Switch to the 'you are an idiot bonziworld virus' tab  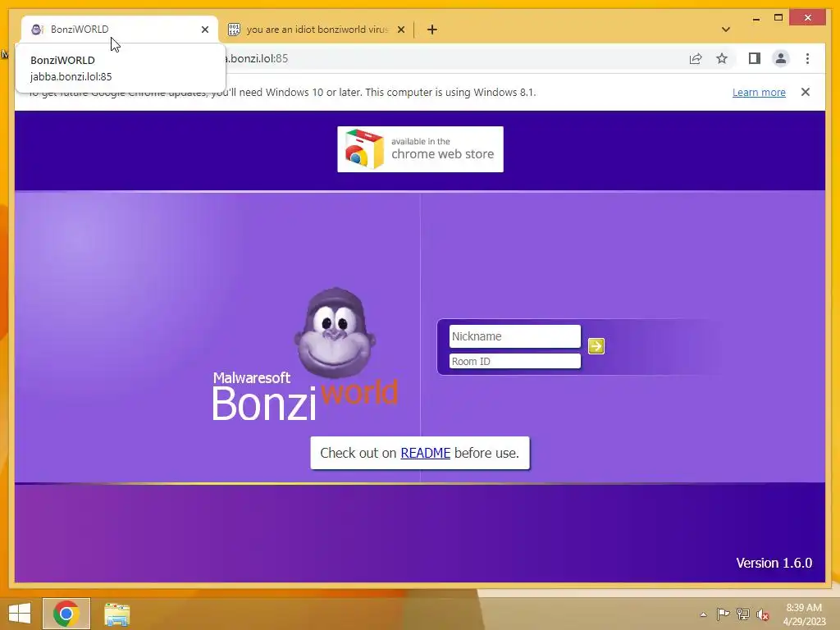[317, 30]
